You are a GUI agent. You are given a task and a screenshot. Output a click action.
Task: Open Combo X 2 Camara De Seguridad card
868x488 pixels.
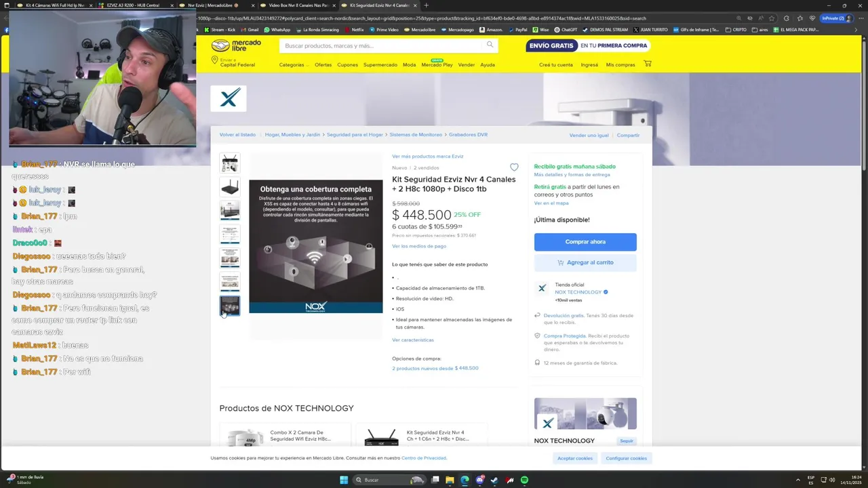click(x=285, y=436)
